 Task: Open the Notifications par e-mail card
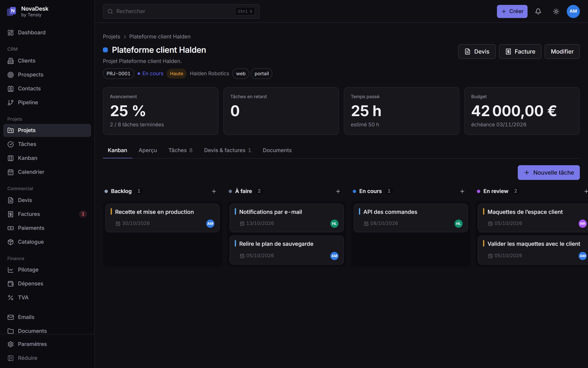(286, 218)
